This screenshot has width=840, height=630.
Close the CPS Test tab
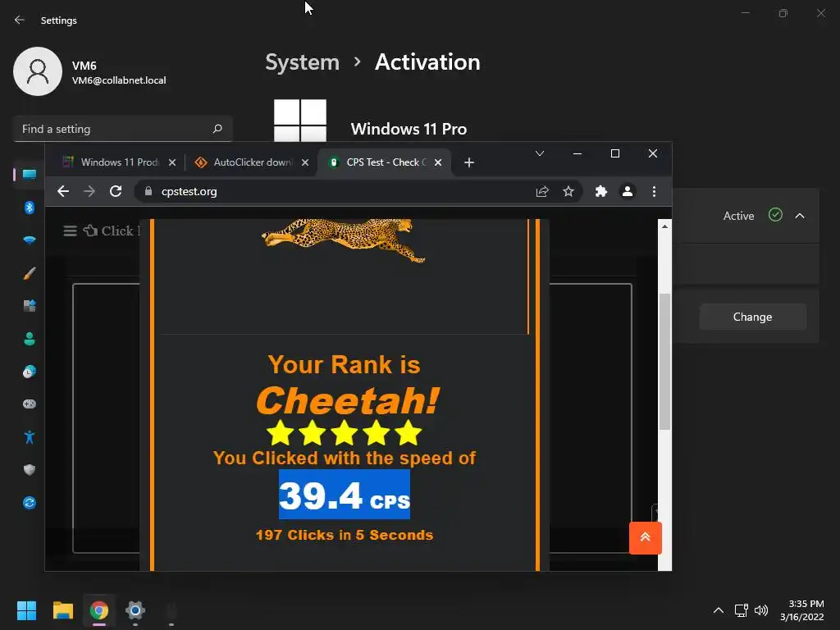438,162
